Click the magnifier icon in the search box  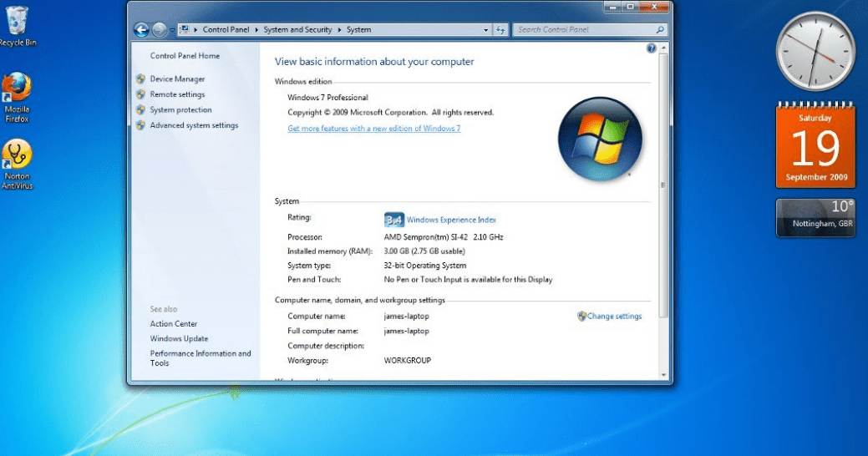(x=660, y=29)
